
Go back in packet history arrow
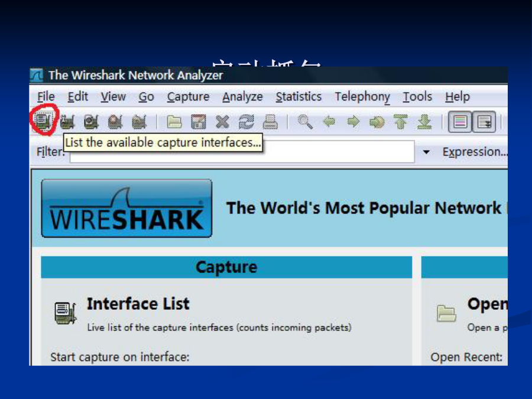pos(329,121)
